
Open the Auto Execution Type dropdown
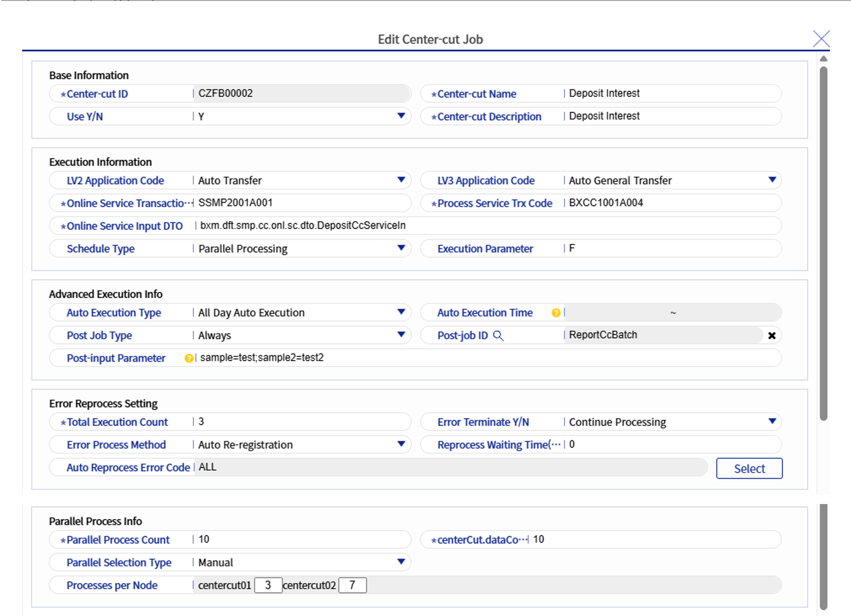401,312
